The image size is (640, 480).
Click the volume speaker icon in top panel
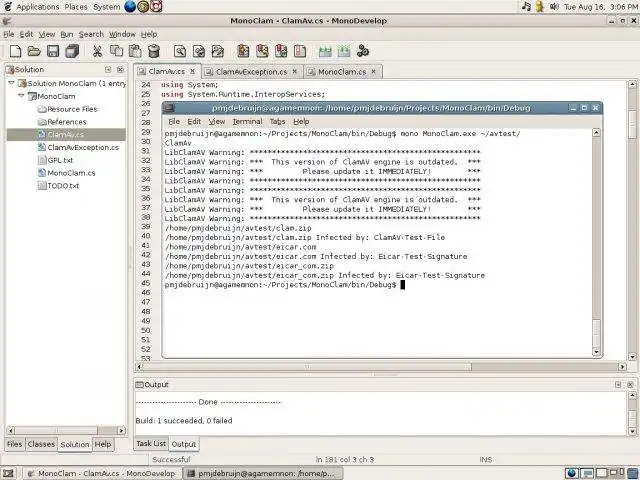[x=554, y=7]
